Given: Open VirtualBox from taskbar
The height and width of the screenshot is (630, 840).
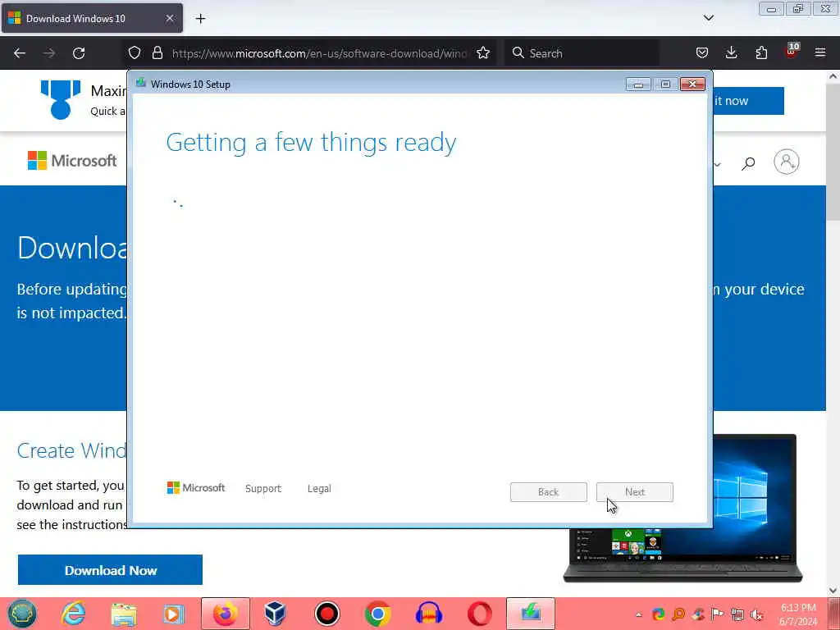Looking at the screenshot, I should pos(276,614).
